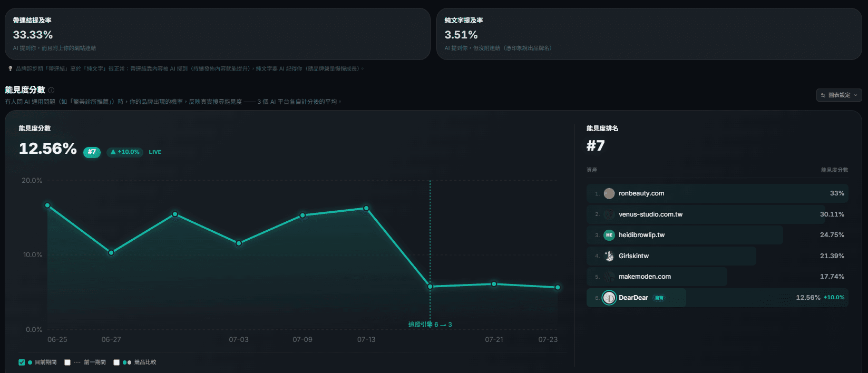This screenshot has height=373, width=868.
Task: Click the Girlskintw avatar icon
Action: click(x=609, y=256)
